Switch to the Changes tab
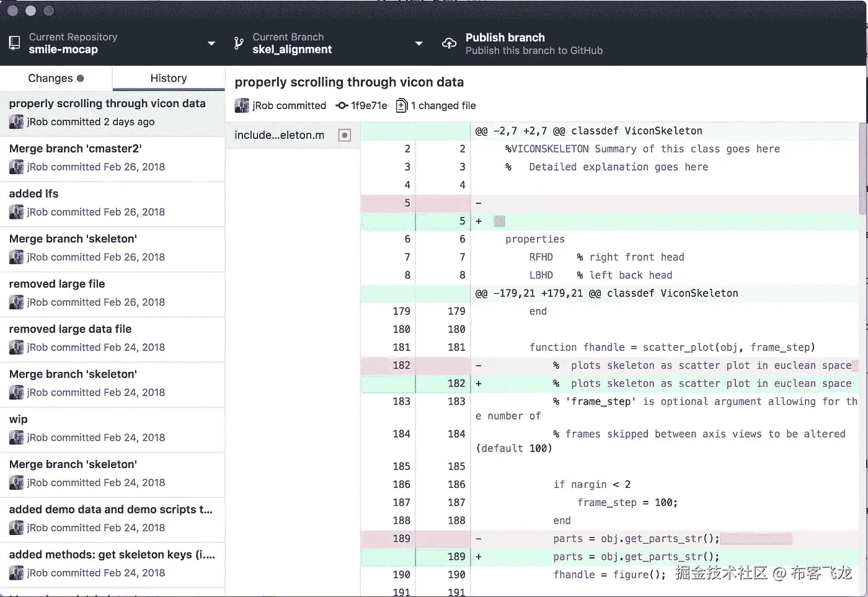This screenshot has width=868, height=597. click(56, 78)
